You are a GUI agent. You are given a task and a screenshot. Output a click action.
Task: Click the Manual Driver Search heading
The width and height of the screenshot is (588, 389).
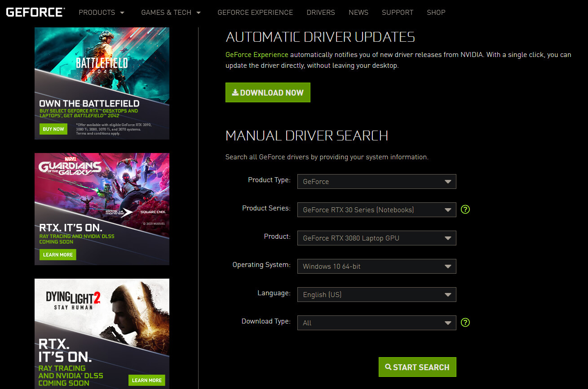pos(307,135)
